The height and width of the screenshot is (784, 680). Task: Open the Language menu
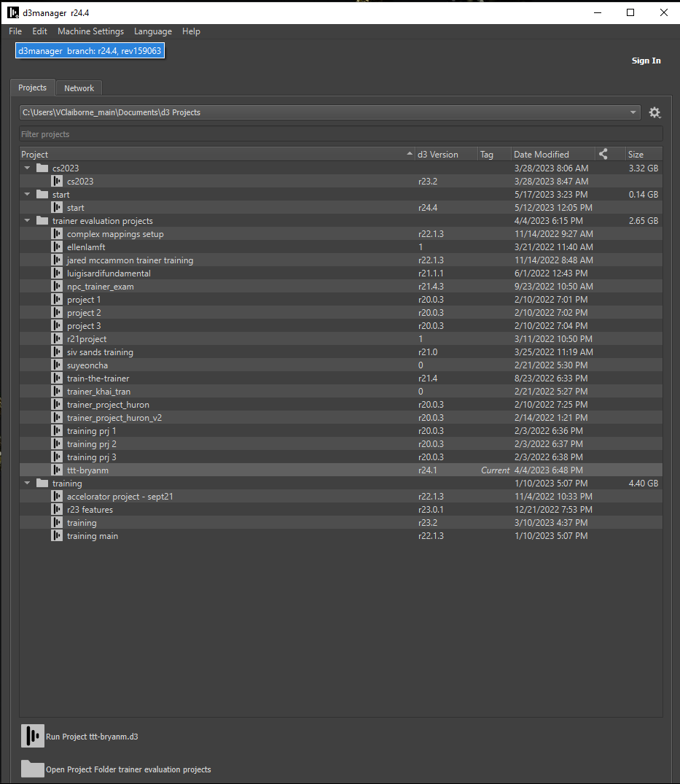click(x=153, y=31)
